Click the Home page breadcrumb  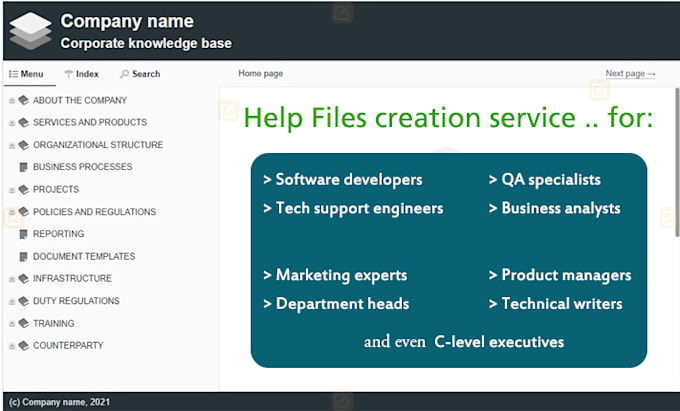(260, 74)
